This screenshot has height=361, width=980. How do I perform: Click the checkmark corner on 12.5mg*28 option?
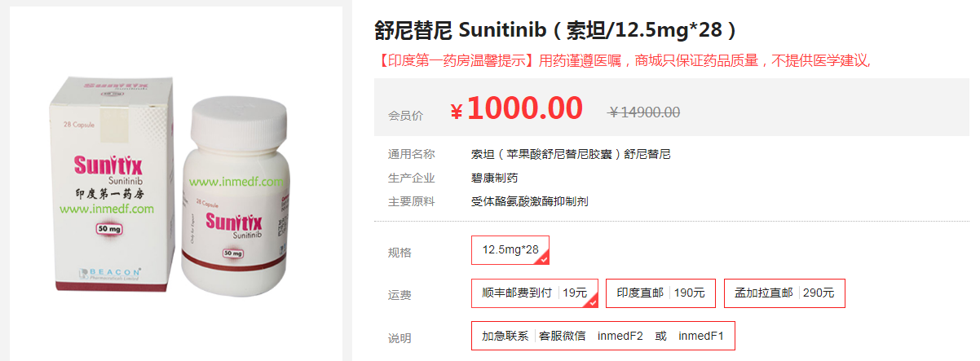coord(544,259)
